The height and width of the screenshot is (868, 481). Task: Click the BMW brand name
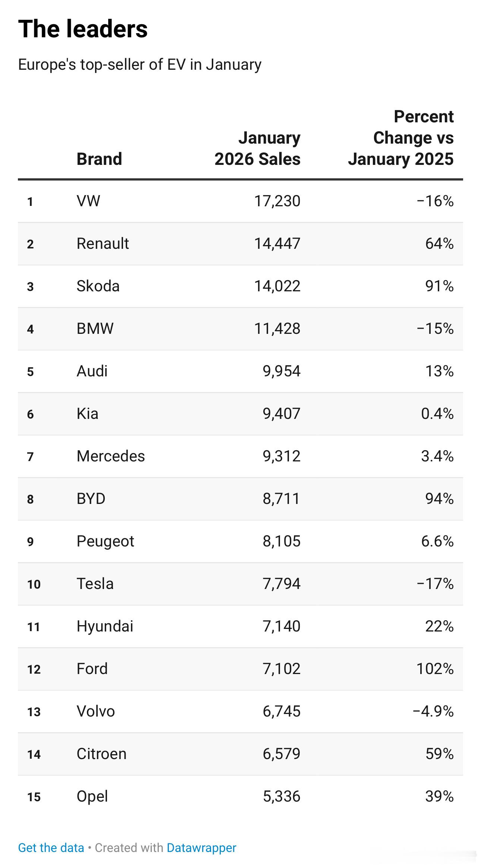pyautogui.click(x=95, y=329)
